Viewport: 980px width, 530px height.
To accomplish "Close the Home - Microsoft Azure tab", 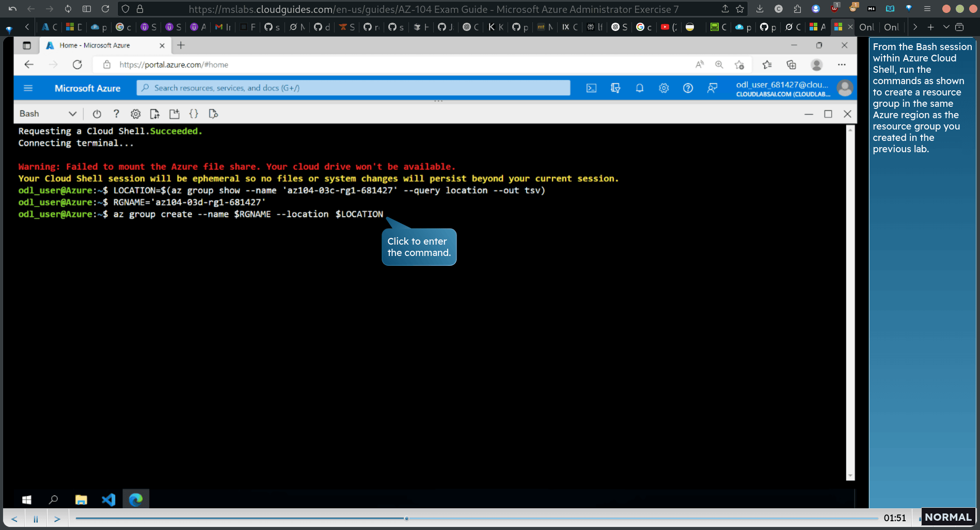I will [x=162, y=45].
